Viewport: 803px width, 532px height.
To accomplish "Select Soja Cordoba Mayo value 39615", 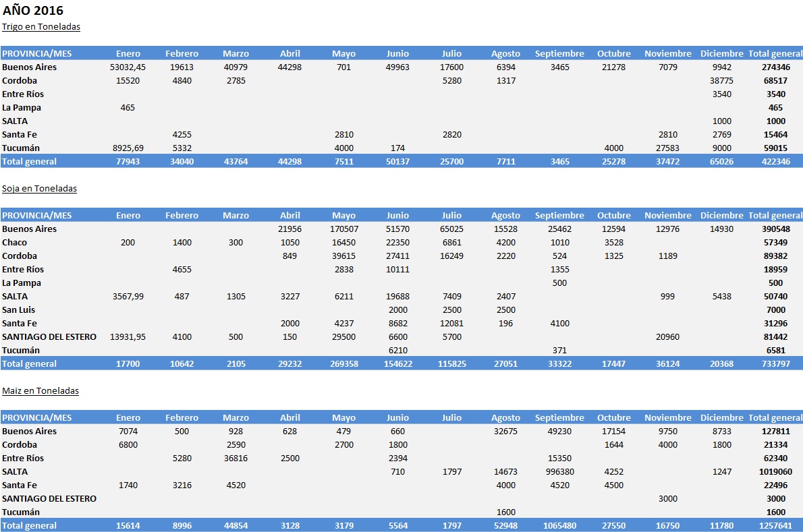I will (344, 256).
